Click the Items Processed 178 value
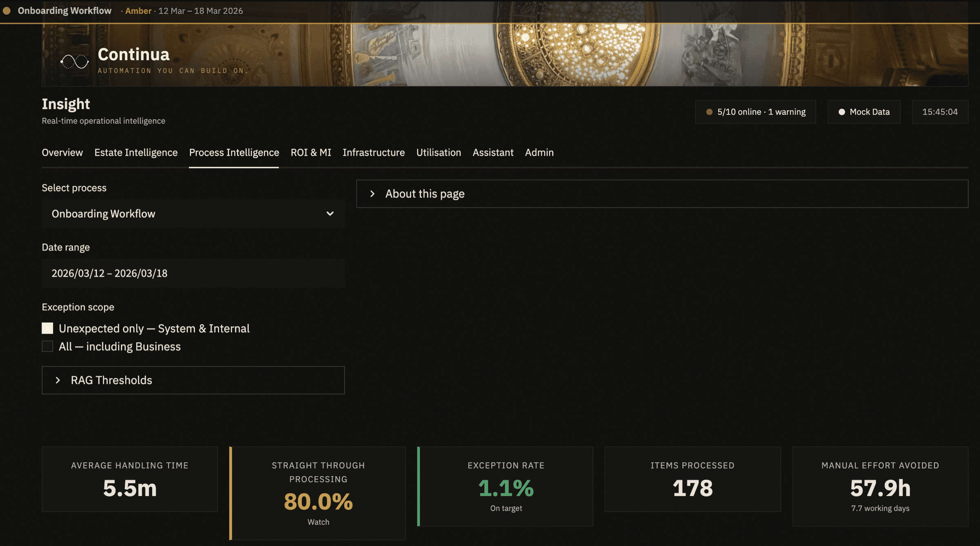Viewport: 980px width, 546px height. 693,488
